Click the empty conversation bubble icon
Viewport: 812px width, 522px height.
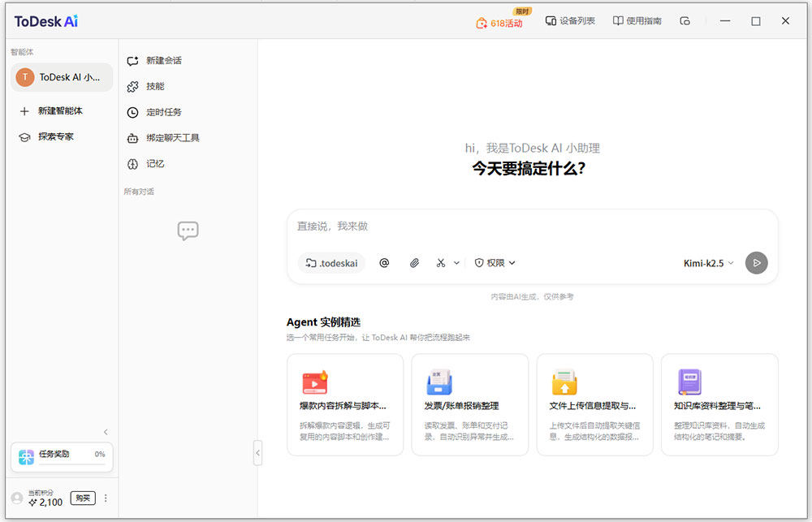(188, 231)
